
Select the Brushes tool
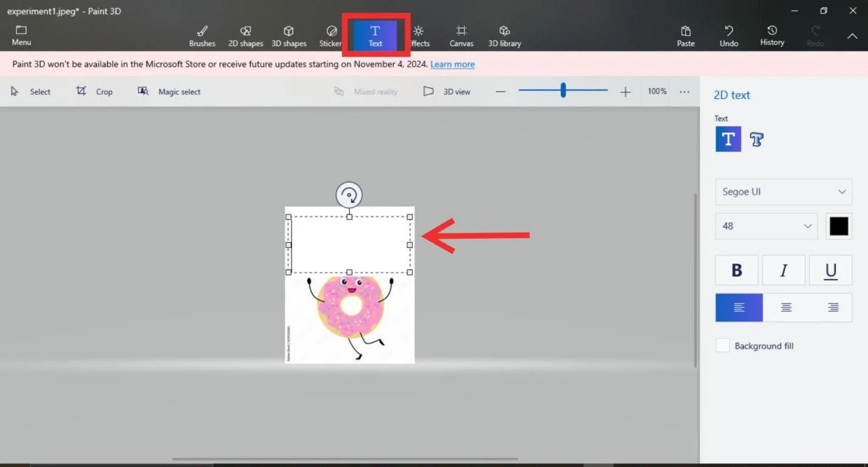pyautogui.click(x=202, y=36)
